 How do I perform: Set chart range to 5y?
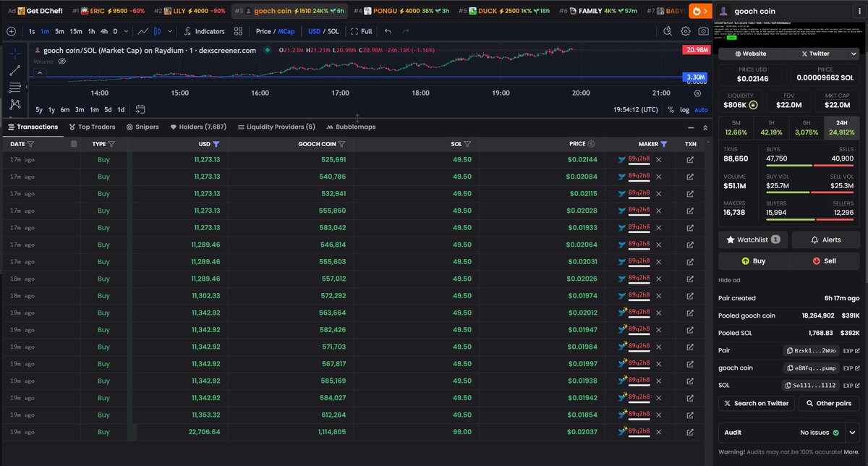click(x=39, y=109)
